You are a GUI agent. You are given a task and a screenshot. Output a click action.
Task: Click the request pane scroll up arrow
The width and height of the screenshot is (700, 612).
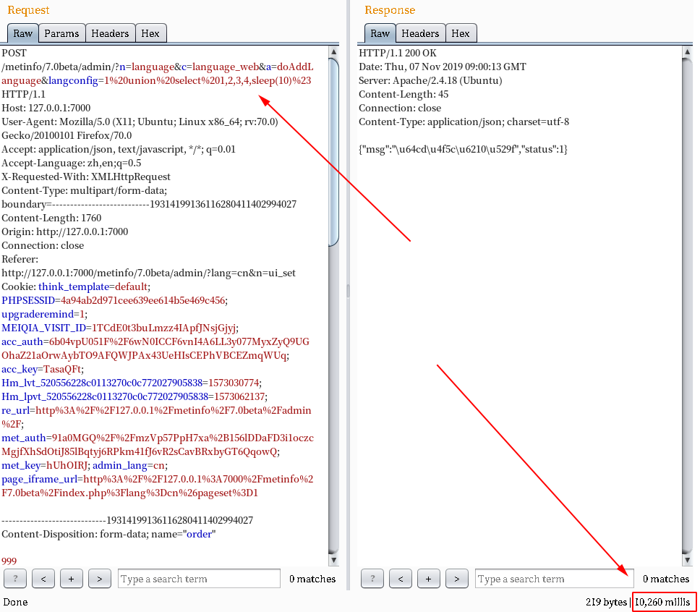coord(333,52)
